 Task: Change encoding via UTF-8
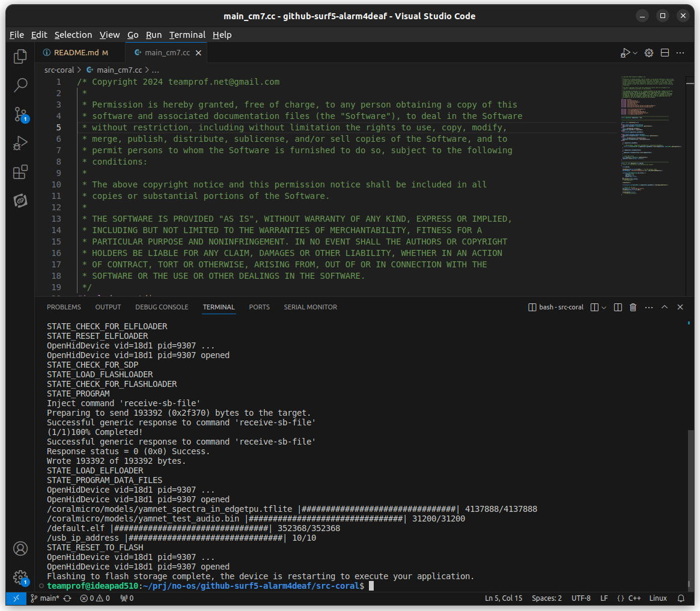pyautogui.click(x=581, y=598)
